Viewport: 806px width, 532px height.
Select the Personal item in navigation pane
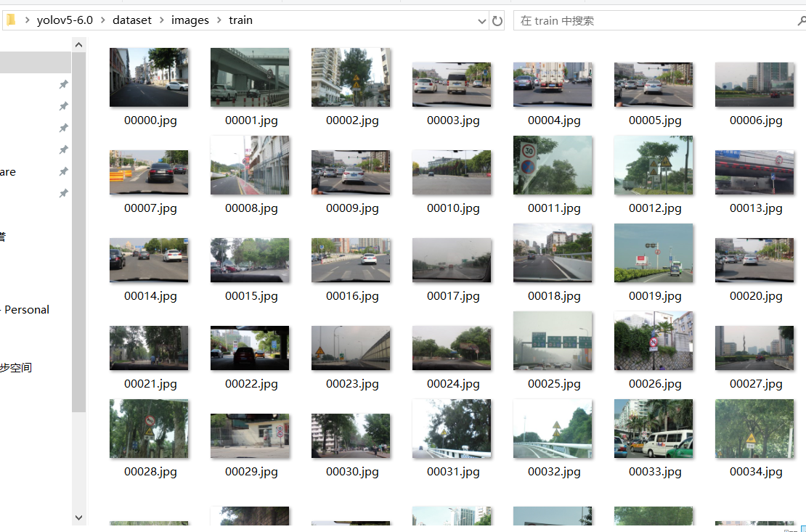point(27,310)
